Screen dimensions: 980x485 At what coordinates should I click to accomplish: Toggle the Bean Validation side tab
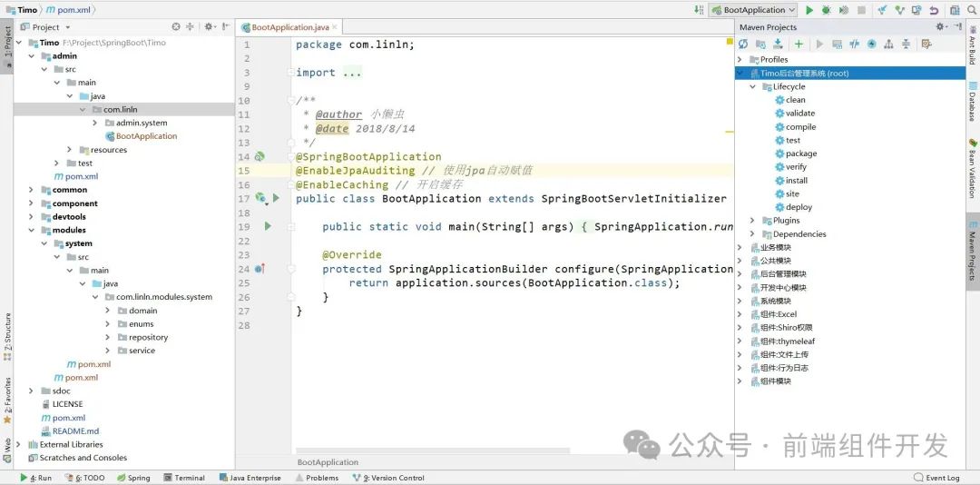973,167
